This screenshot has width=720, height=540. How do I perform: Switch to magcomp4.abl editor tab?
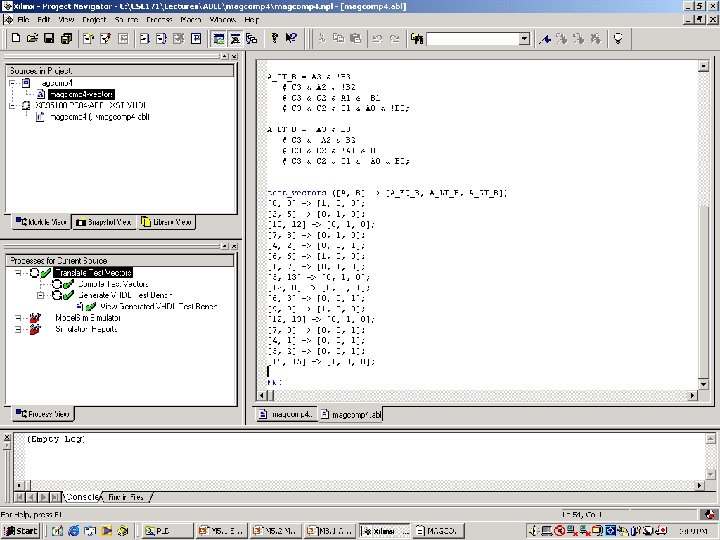(351, 414)
